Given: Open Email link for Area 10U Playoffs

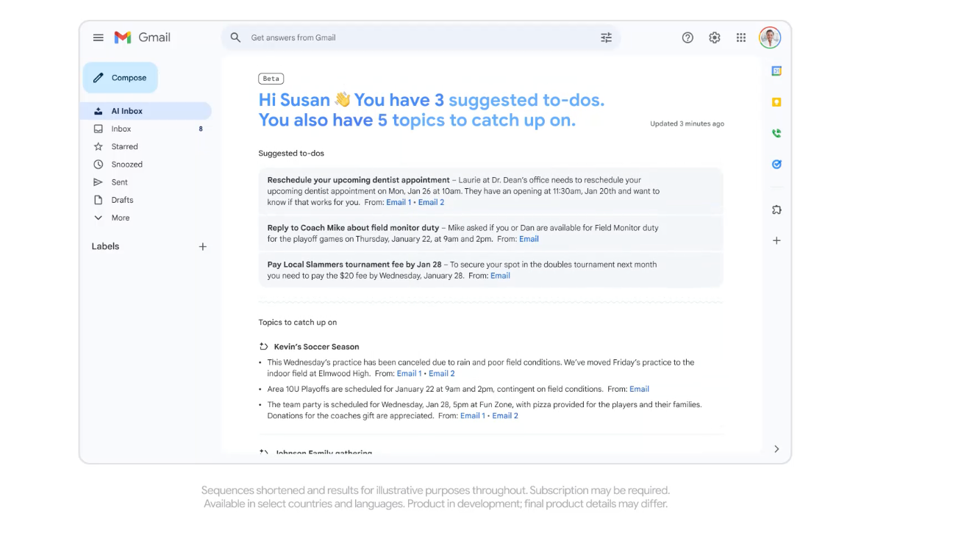Looking at the screenshot, I should (639, 389).
